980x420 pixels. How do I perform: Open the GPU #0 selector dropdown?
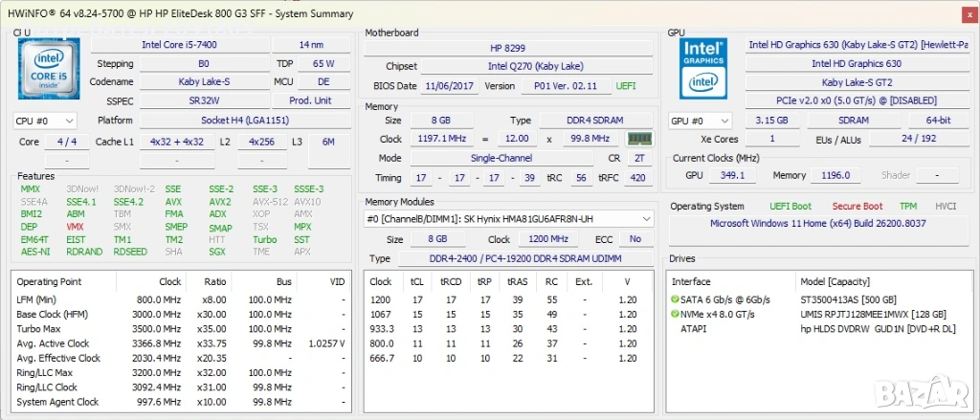[700, 121]
